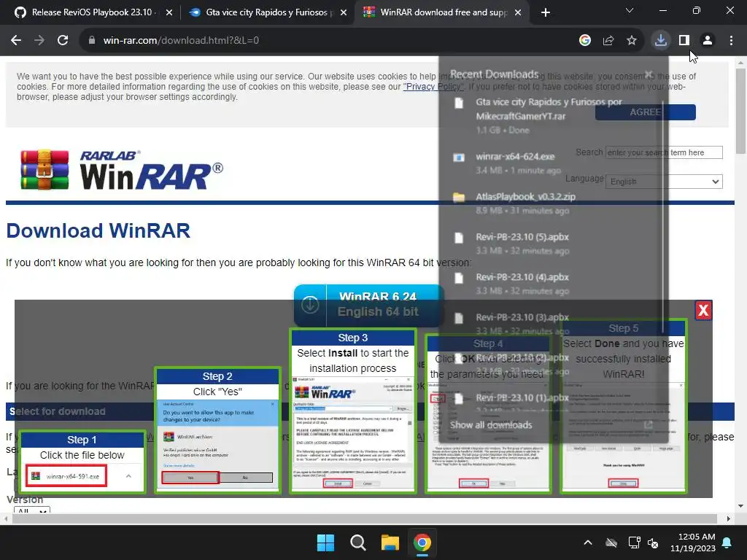Click the cloud sync tray icon
747x560 pixels.
tap(611, 542)
